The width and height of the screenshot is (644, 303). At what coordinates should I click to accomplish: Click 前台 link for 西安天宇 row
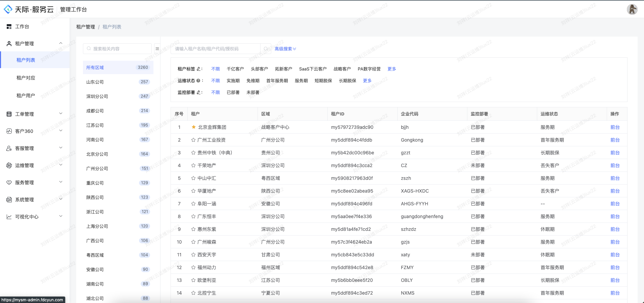click(615, 255)
